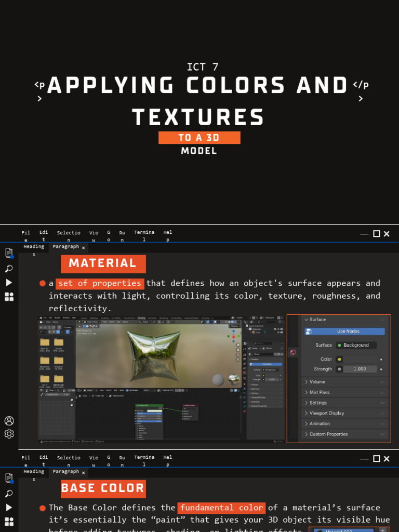This screenshot has width=399, height=532.
Task: Click the pan hand icon in Blender 3D viewport
Action: tap(238, 350)
